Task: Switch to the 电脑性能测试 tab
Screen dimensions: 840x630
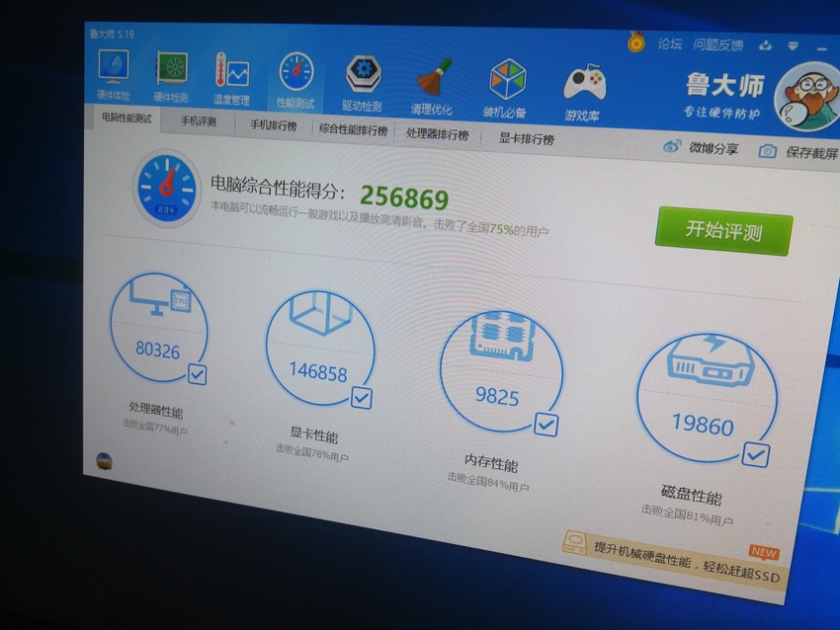Action: [126, 118]
